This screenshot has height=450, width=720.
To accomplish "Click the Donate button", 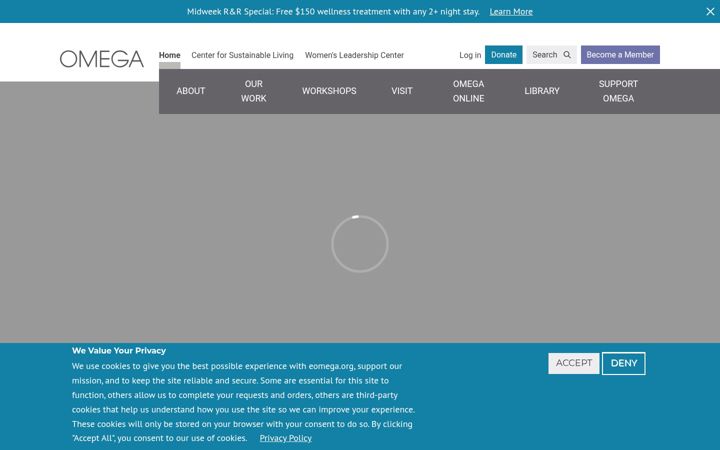I will pyautogui.click(x=503, y=55).
